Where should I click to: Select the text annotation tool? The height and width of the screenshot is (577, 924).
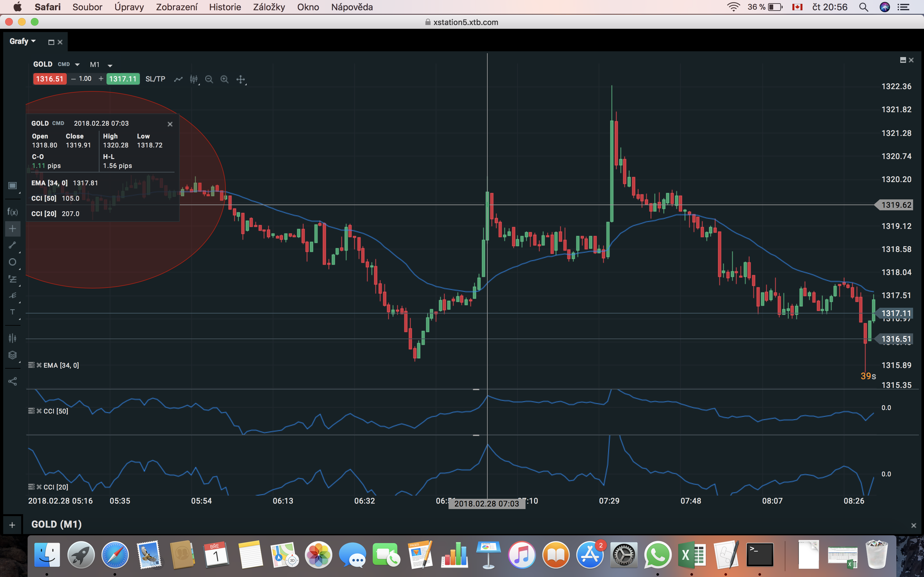pyautogui.click(x=12, y=312)
